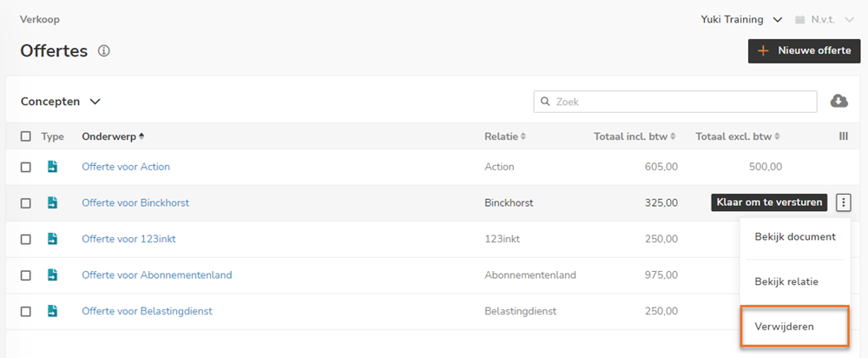
Task: Click the Nieuwe offerte button
Action: pyautogui.click(x=805, y=51)
